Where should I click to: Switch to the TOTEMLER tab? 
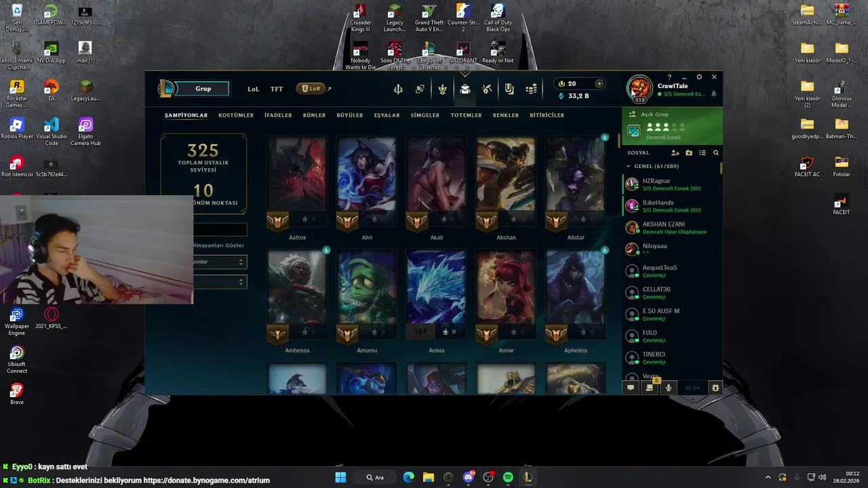pos(466,115)
